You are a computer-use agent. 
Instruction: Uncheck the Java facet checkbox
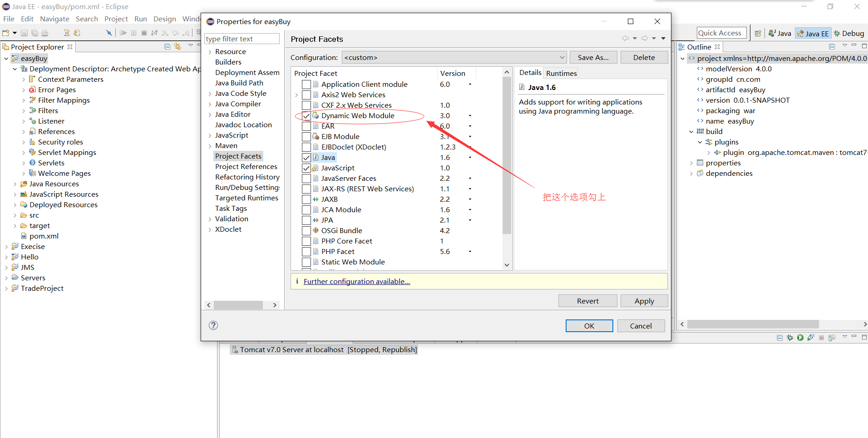point(306,158)
